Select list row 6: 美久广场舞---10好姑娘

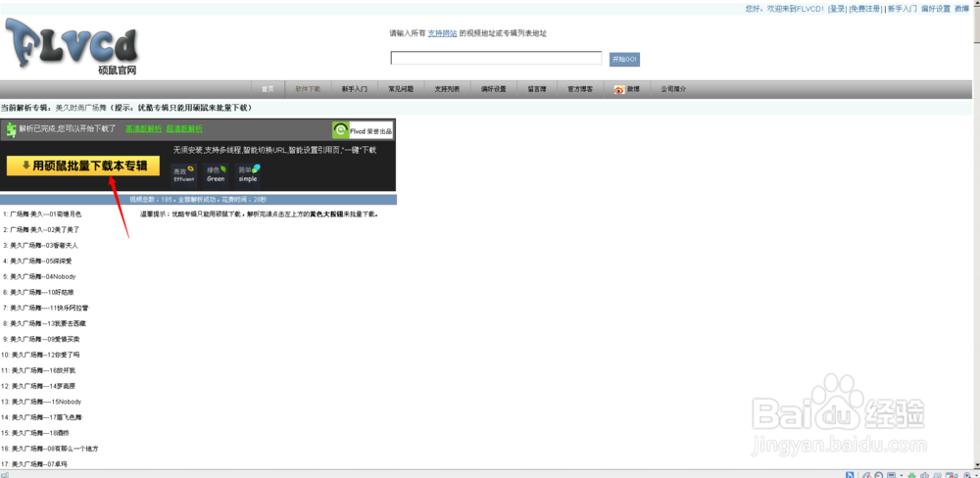[39, 293]
